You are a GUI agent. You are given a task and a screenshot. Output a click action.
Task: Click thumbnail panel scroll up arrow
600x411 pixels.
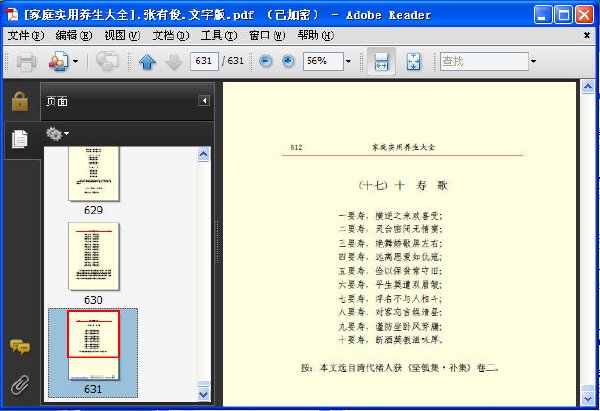coord(204,155)
